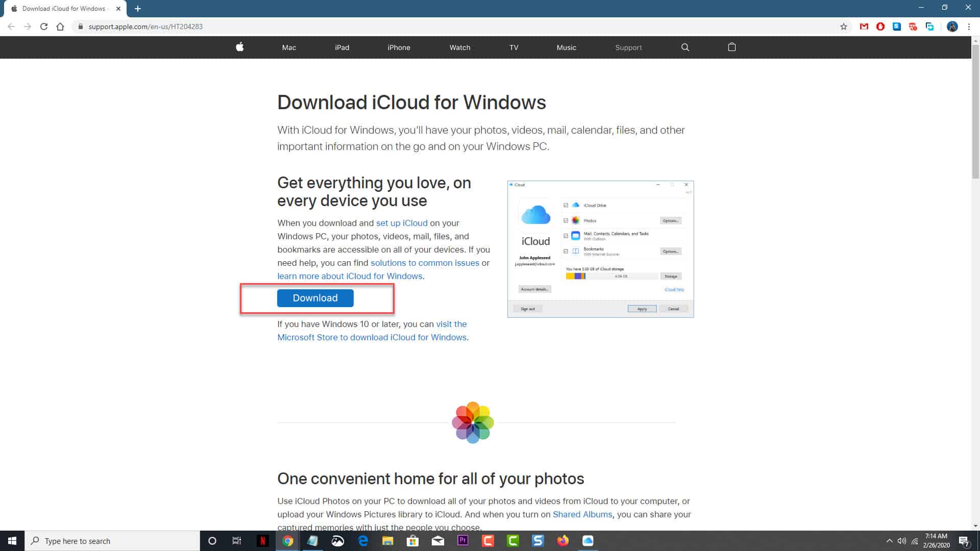This screenshot has height=551, width=980.
Task: Launch Adobe Premiere Pro from the taskbar
Action: pos(463,541)
